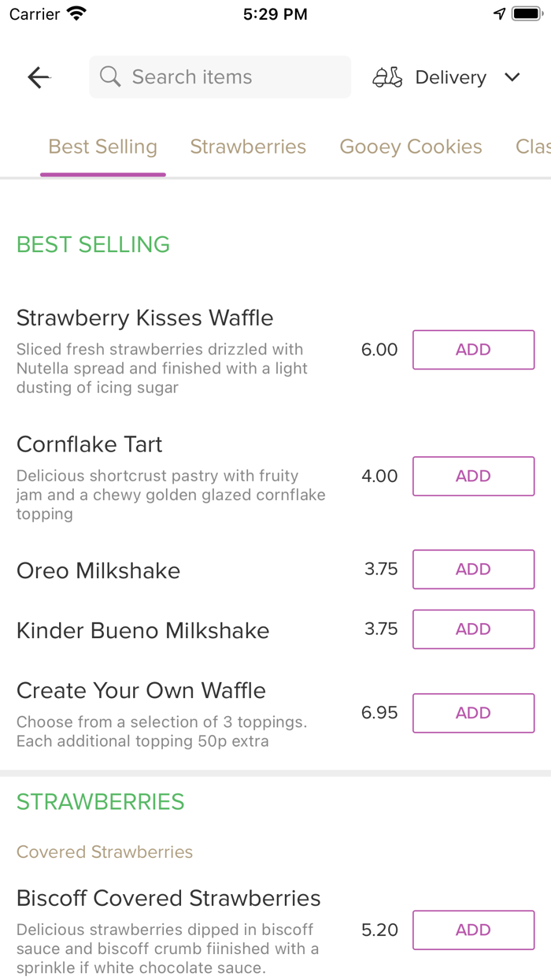Select the magnifying glass search icon

(x=109, y=76)
